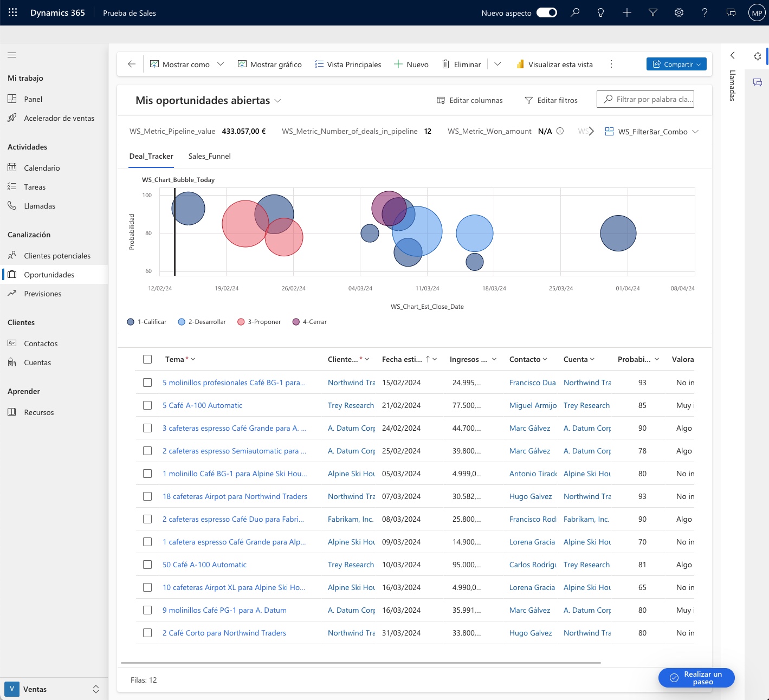Viewport: 769px width, 700px height.
Task: Select the Deal_Tracker tab
Action: 151,156
